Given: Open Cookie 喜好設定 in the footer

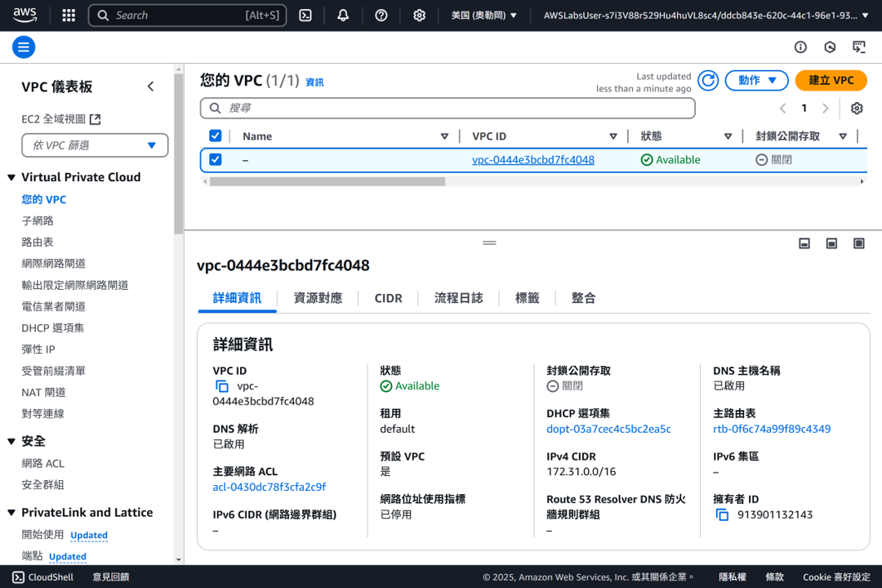Looking at the screenshot, I should tap(836, 577).
